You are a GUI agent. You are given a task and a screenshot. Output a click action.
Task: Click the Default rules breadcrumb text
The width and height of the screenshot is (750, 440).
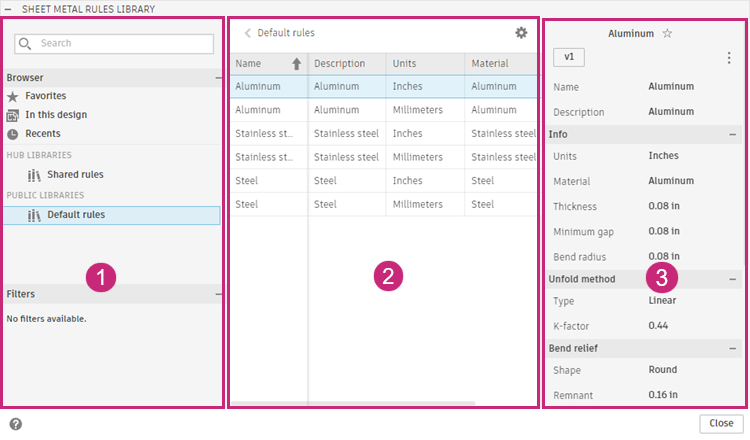click(286, 33)
